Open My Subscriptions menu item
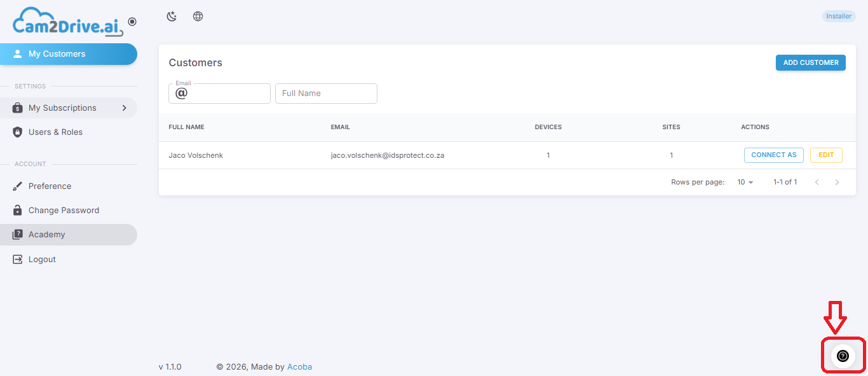This screenshot has height=376, width=868. tap(69, 108)
